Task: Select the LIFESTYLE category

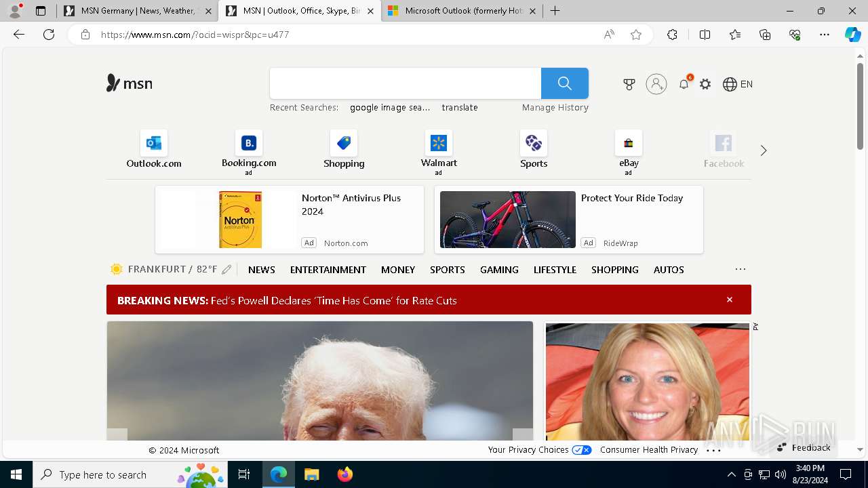Action: tap(555, 270)
